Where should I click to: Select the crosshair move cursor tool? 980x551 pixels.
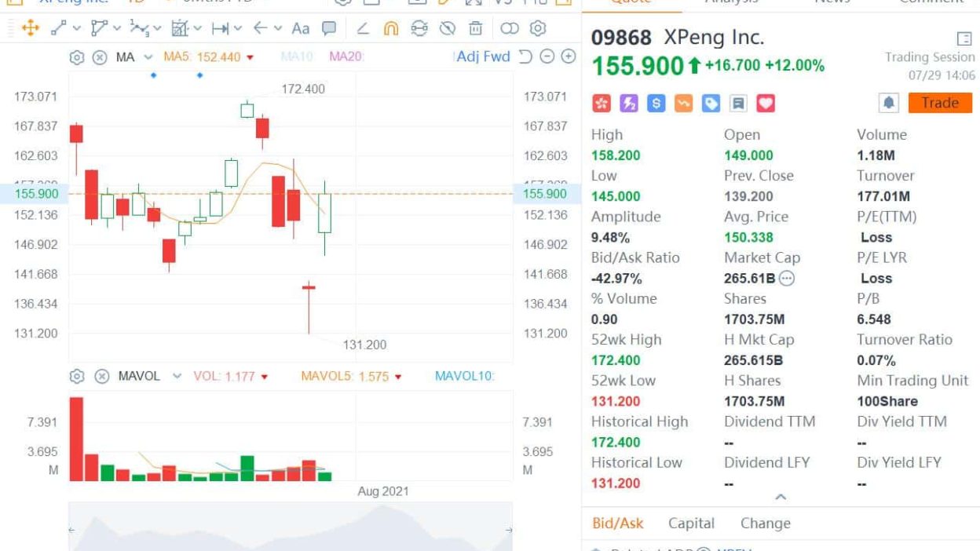click(31, 29)
